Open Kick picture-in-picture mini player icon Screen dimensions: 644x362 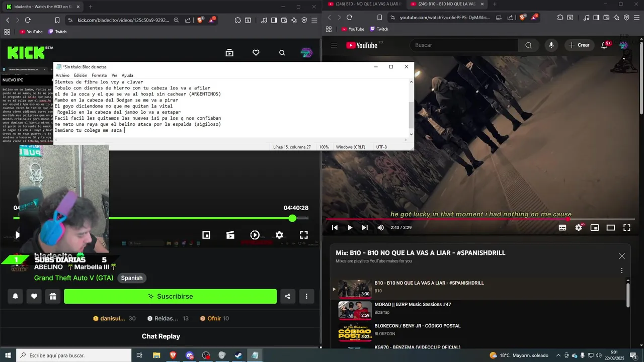coord(206,235)
